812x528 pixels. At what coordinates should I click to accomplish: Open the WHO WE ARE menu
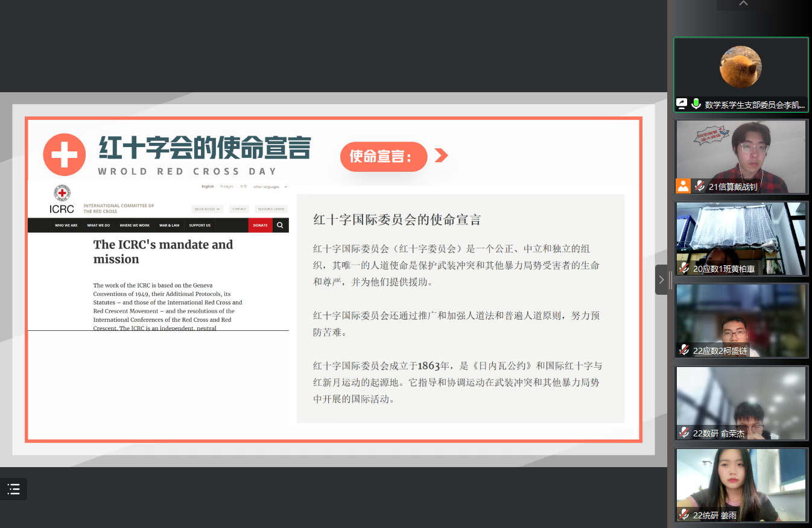[66, 225]
